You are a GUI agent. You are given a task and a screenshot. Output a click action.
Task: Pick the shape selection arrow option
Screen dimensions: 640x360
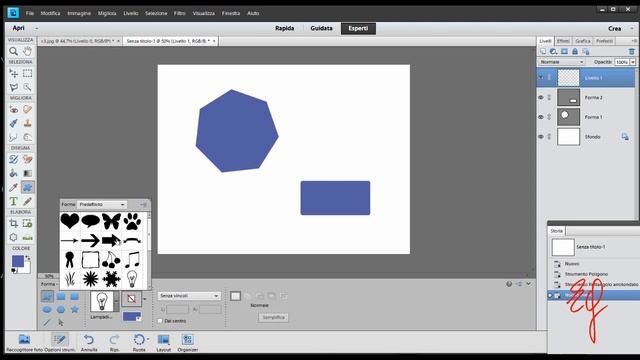61,323
